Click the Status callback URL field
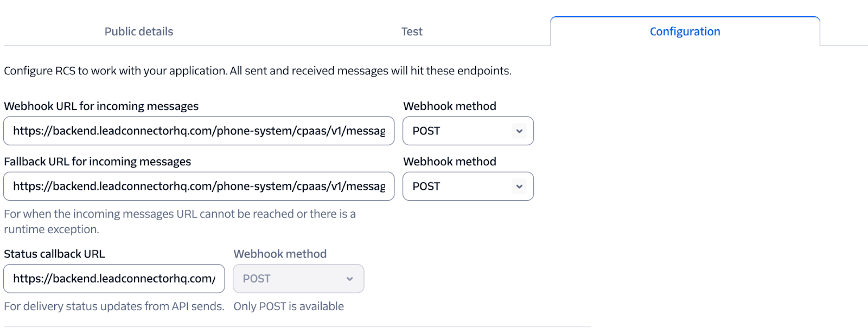This screenshot has width=868, height=334. (114, 279)
